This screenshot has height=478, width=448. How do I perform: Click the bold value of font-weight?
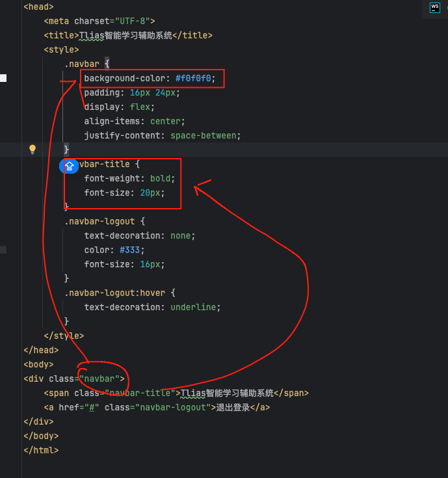[x=163, y=178]
